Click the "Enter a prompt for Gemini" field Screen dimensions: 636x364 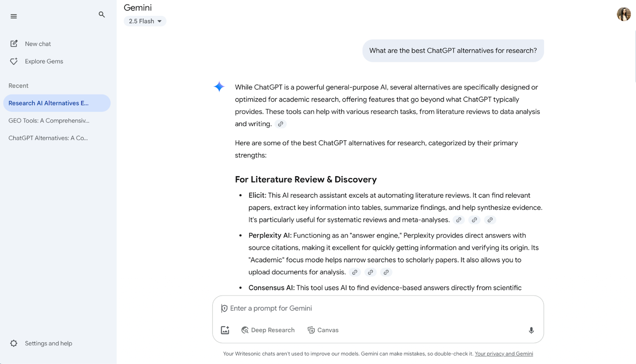[378, 308]
